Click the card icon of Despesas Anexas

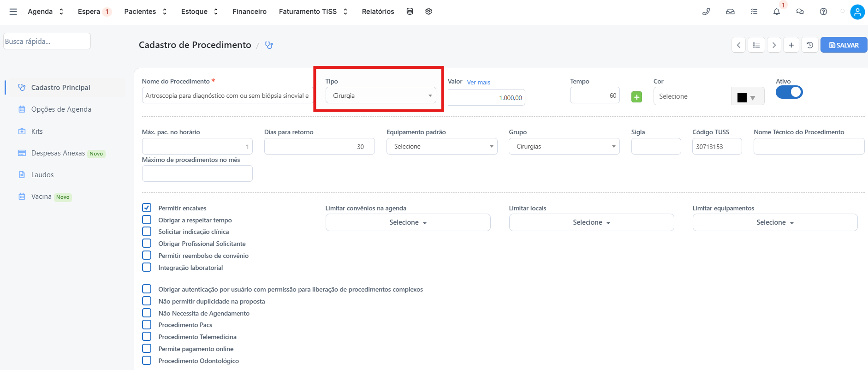(x=22, y=153)
